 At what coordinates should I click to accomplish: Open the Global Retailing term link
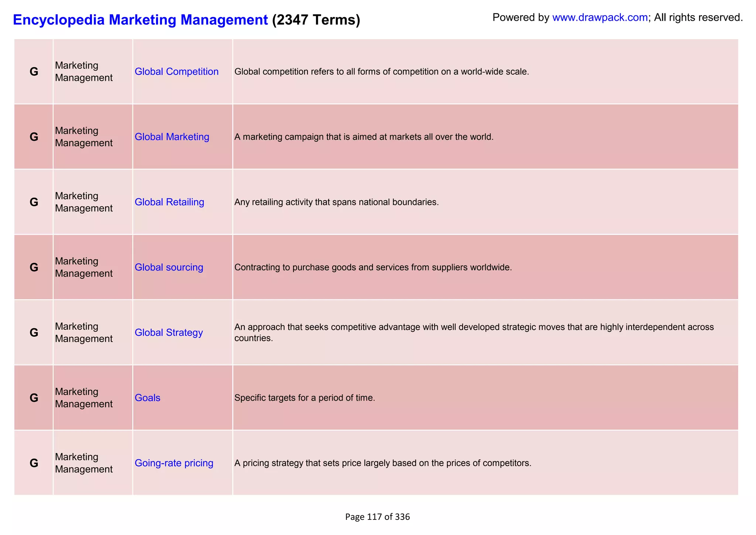pyautogui.click(x=169, y=202)
